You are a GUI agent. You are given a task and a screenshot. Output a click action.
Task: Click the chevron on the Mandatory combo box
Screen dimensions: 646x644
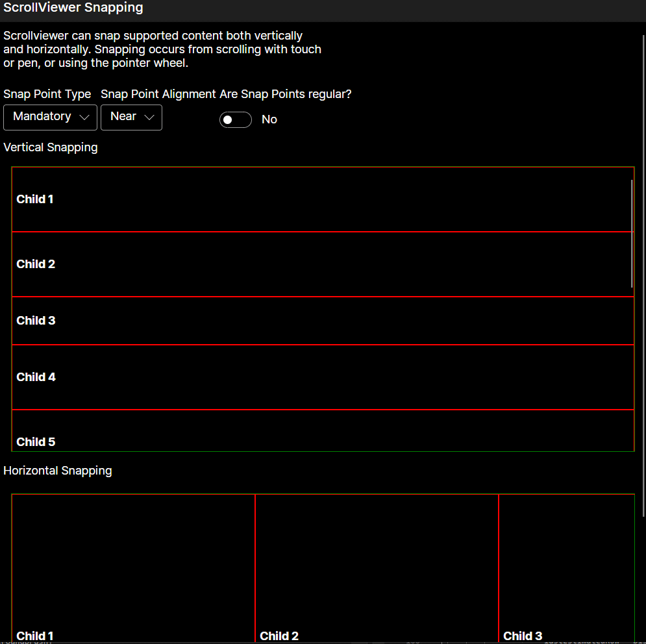click(x=84, y=118)
